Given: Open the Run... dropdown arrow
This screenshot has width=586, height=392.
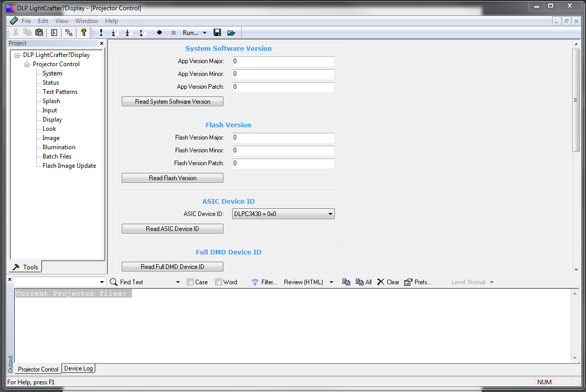Looking at the screenshot, I should coord(204,33).
